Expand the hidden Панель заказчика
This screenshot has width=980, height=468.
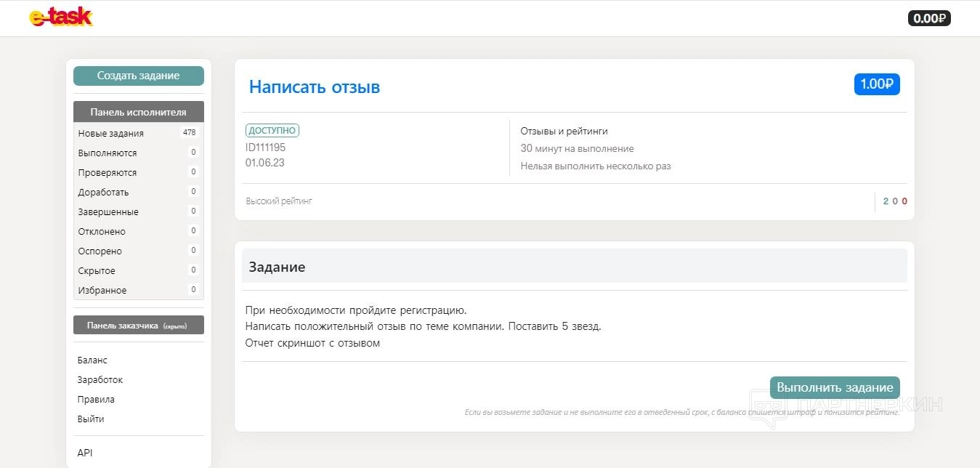coord(138,326)
